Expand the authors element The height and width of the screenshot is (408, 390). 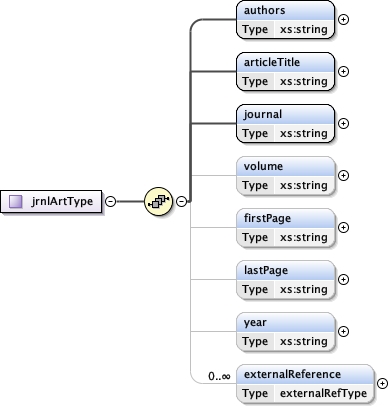coord(343,20)
